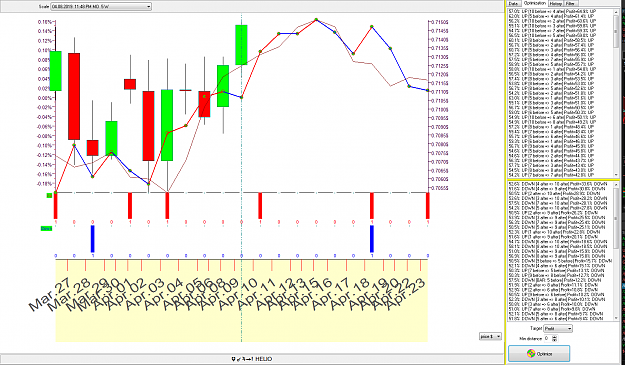
Task: Click the 0.7150$ right axis label
Action: pos(440,22)
